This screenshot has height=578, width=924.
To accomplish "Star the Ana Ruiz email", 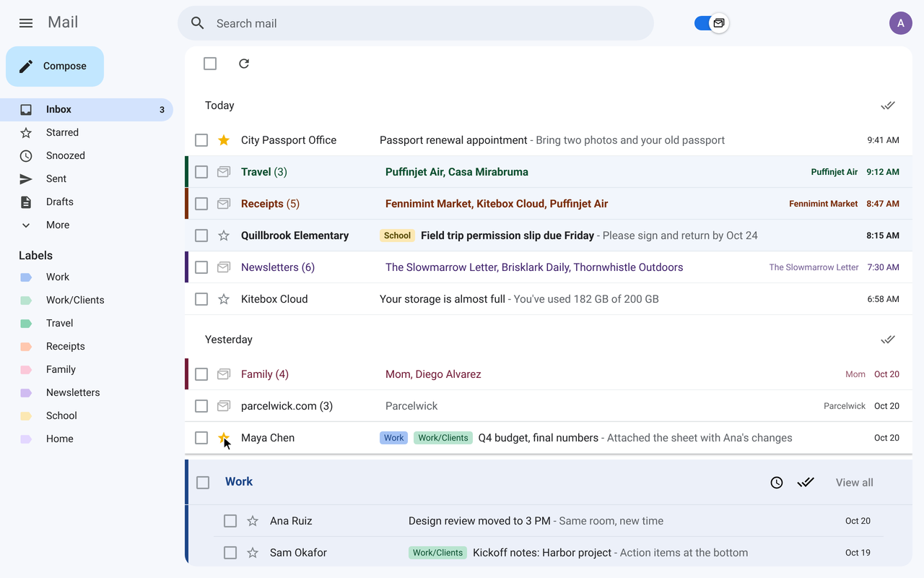I will click(253, 521).
